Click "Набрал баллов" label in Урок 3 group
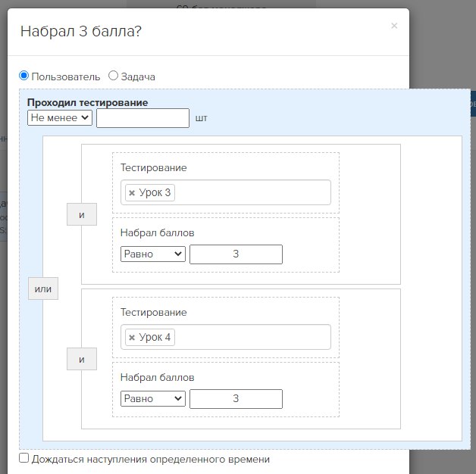 point(157,233)
